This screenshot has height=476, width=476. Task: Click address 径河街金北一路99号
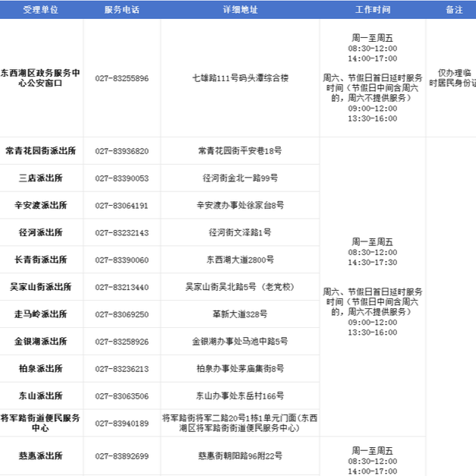point(240,178)
